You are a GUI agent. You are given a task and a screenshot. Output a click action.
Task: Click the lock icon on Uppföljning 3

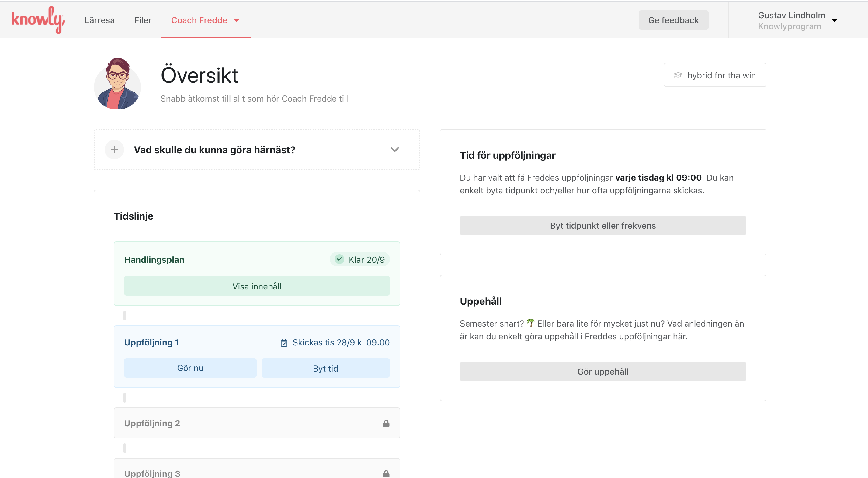pyautogui.click(x=386, y=473)
